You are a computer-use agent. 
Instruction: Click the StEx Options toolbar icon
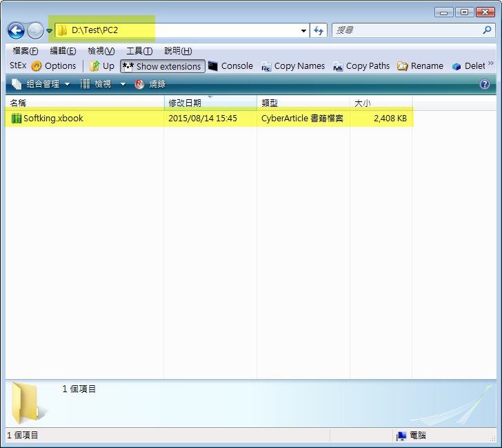[x=53, y=66]
